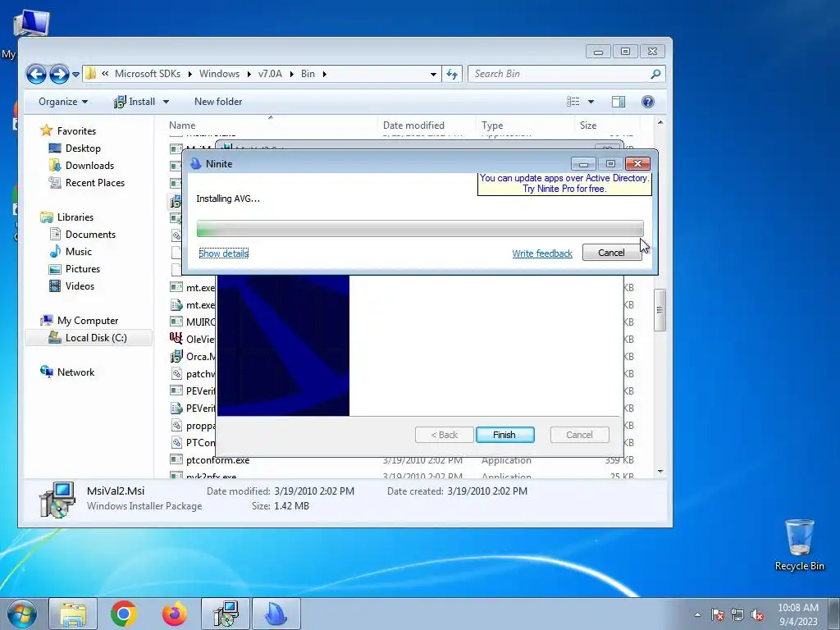Expand the address bar history dropdown
The image size is (840, 630).
pyautogui.click(x=433, y=75)
